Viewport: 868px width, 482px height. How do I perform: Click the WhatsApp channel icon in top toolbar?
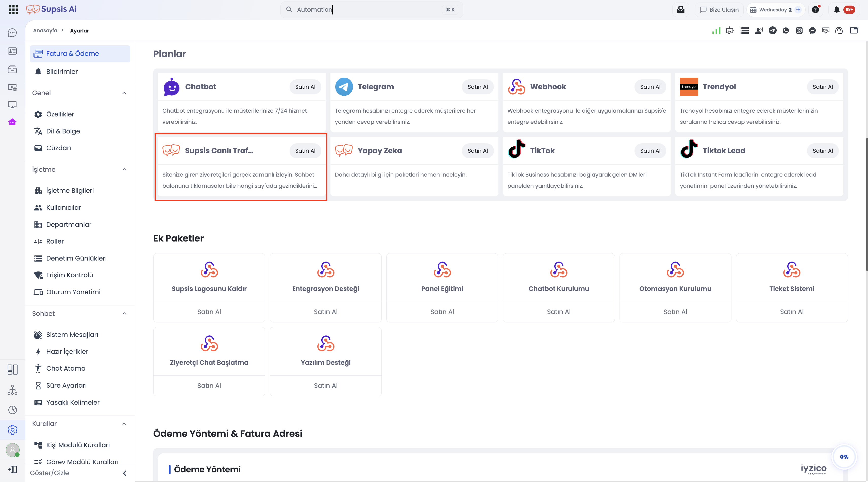pos(786,31)
